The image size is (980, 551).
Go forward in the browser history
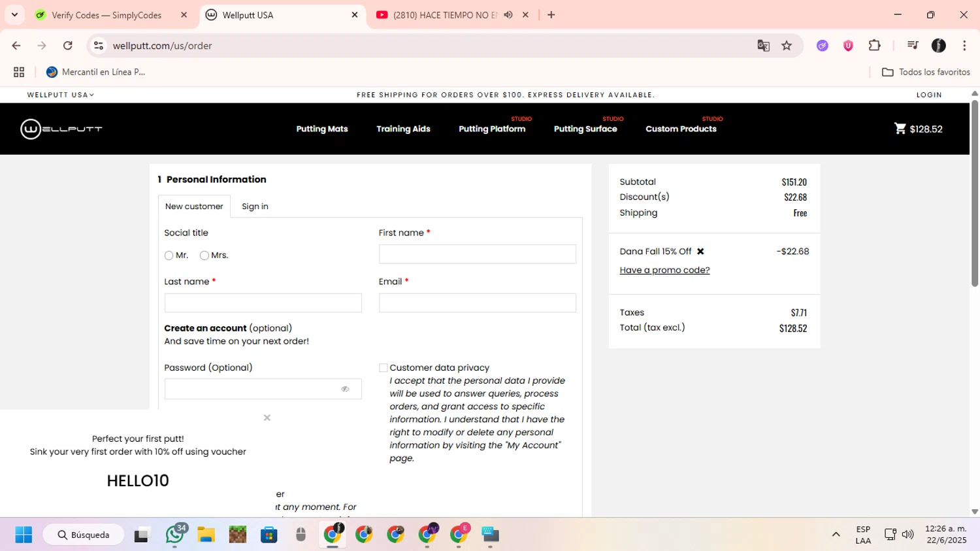[42, 46]
